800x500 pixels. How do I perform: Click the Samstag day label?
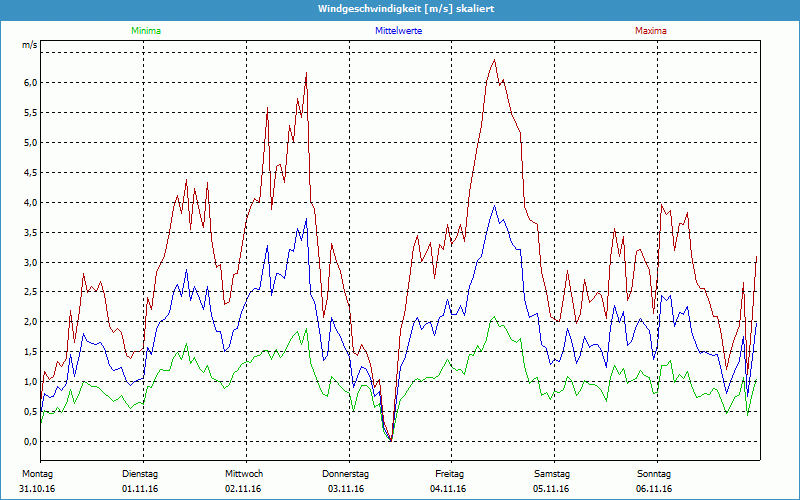(552, 474)
